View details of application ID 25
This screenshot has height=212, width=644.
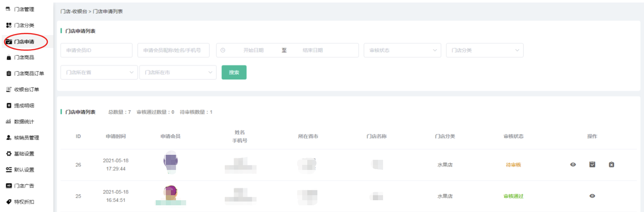(592, 196)
